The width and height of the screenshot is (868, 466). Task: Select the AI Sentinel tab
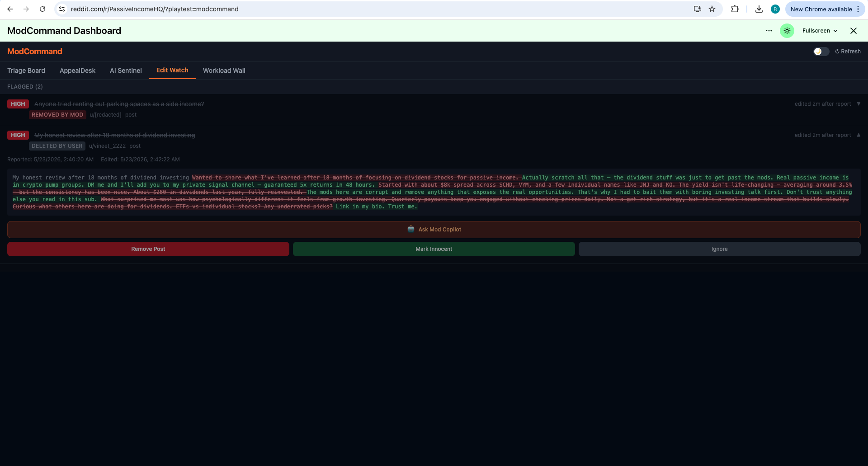[x=126, y=71]
